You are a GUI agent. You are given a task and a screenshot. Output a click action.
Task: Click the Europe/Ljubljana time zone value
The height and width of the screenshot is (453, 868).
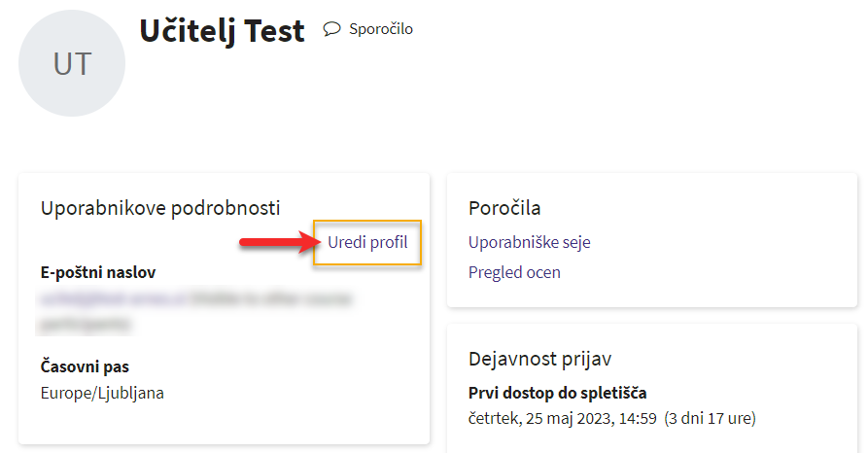(x=102, y=393)
